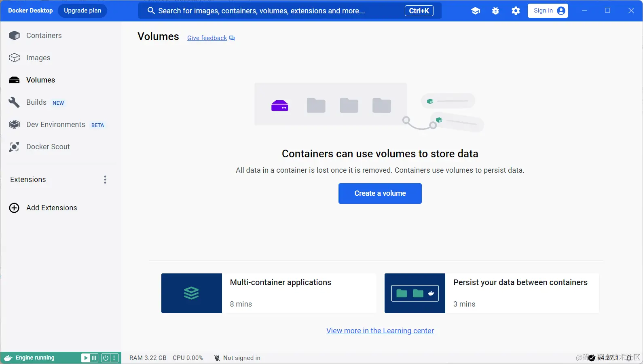Open View more in the Learning center link
643x364 pixels.
380,331
